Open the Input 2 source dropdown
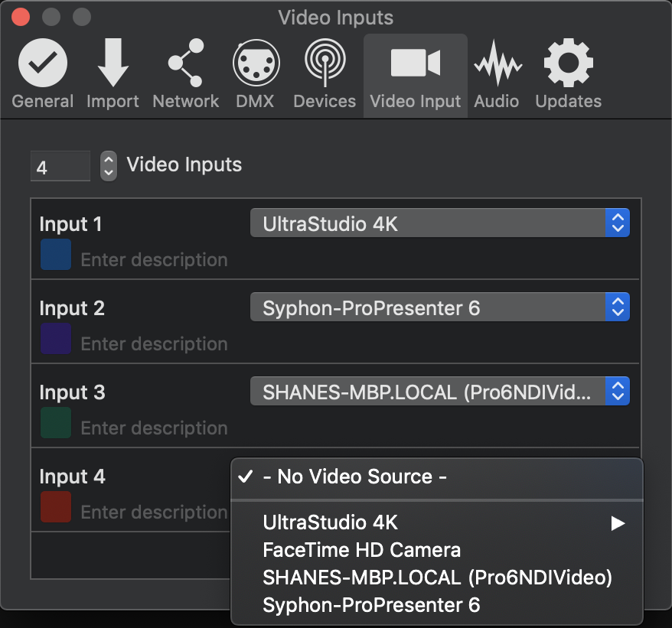Screen dimensions: 672x628 pos(440,307)
